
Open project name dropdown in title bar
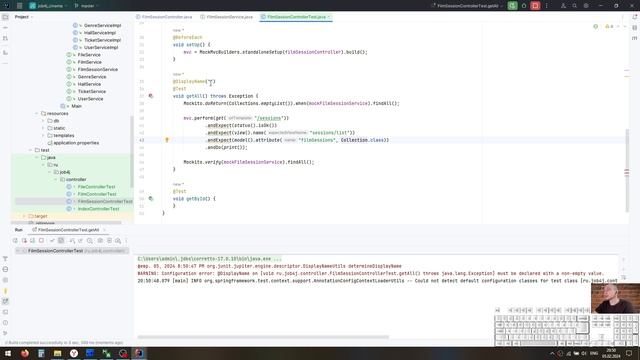[x=48, y=6]
